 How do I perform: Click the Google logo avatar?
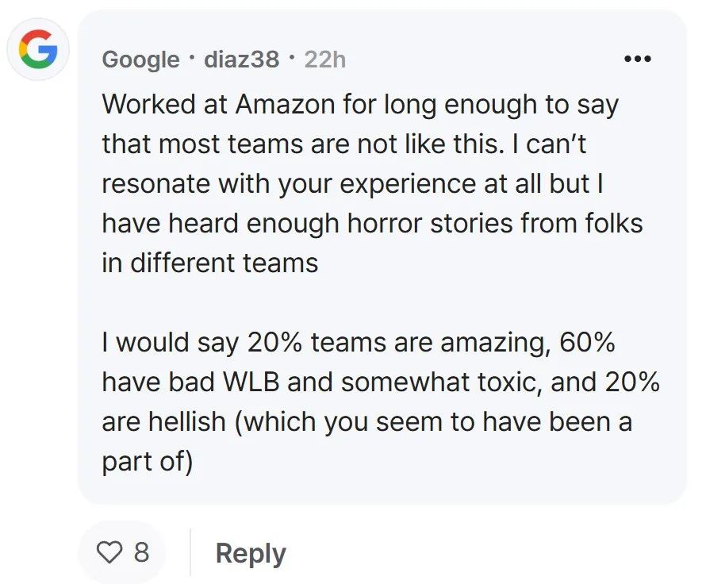[x=38, y=49]
